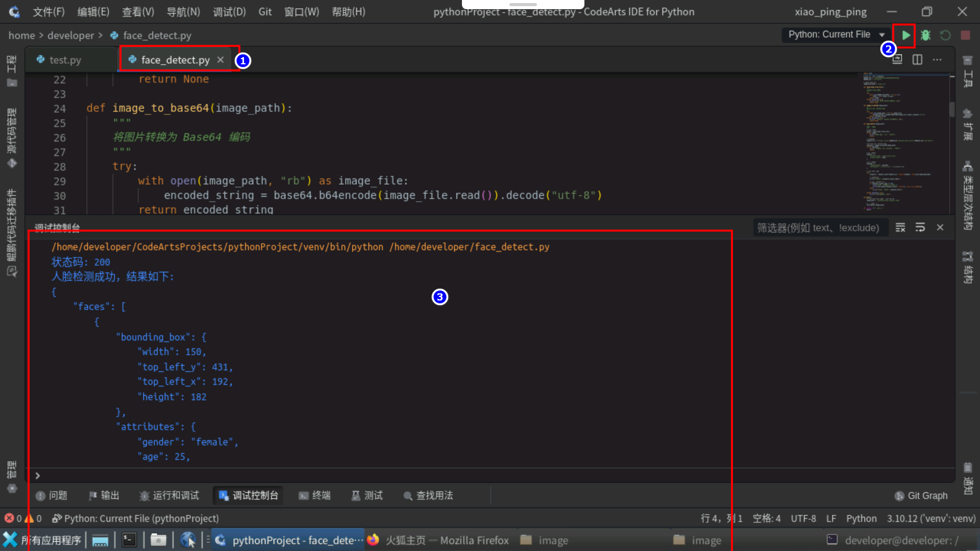The width and height of the screenshot is (980, 551).
Task: Toggle word wrap in debug console
Action: pyautogui.click(x=920, y=228)
